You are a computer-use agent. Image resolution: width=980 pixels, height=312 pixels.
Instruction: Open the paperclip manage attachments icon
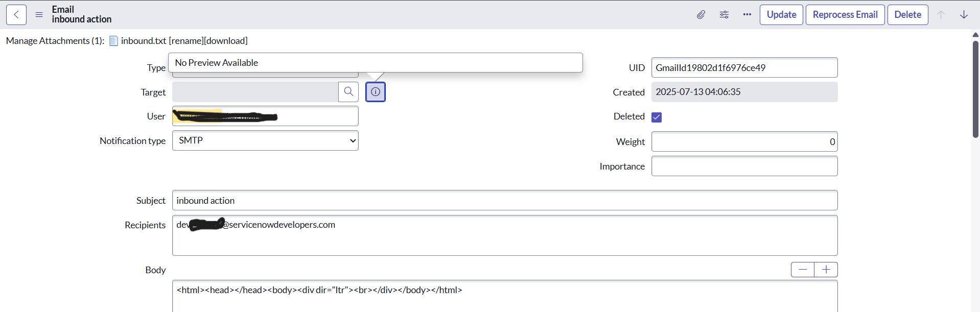click(701, 15)
